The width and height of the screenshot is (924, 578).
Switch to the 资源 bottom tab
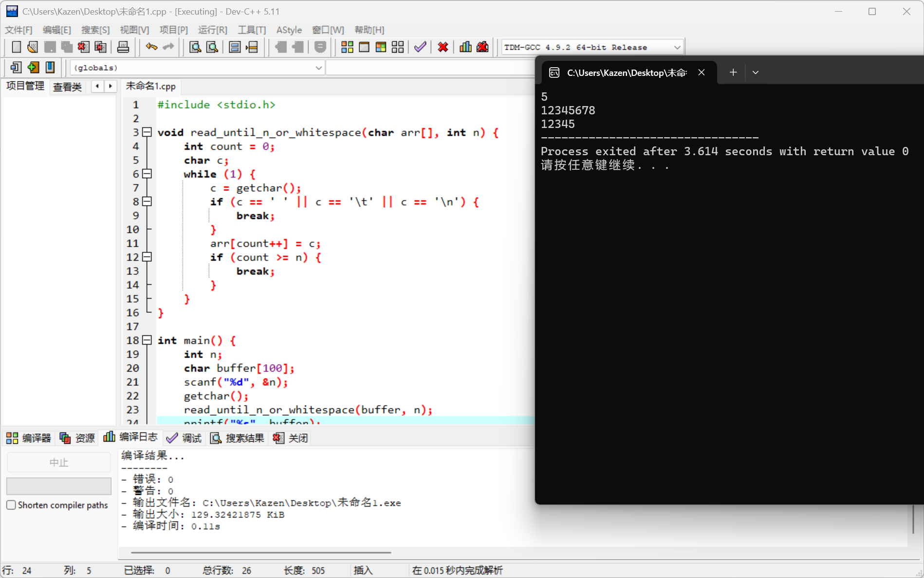[x=77, y=438]
